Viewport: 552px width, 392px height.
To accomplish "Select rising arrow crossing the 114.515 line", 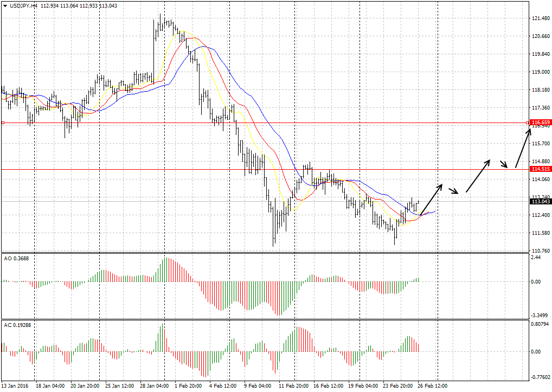I will pos(478,176).
